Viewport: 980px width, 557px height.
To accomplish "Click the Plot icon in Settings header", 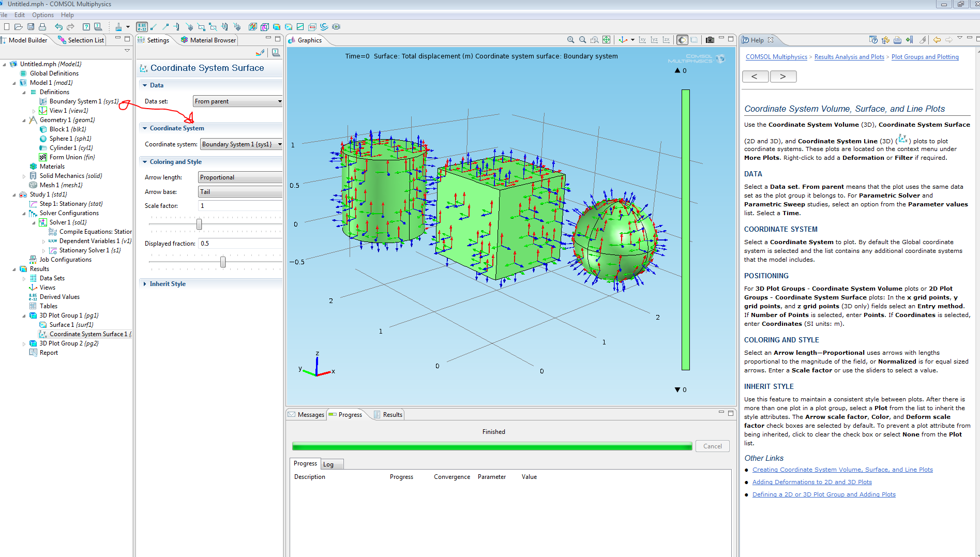I will (260, 52).
